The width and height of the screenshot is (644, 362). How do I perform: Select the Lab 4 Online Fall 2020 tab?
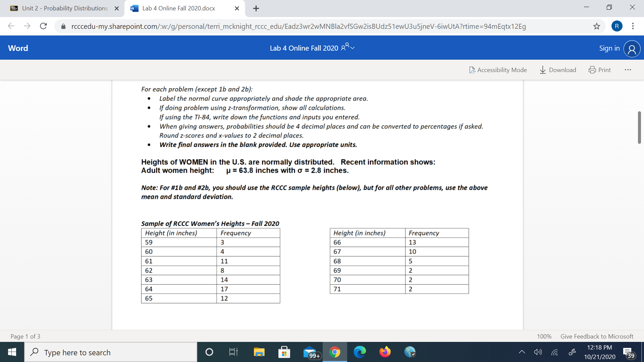(x=178, y=8)
